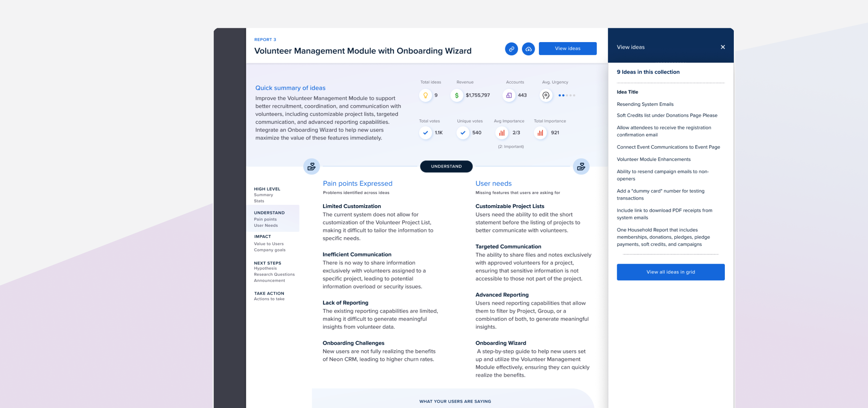Go to HIGH LEVEL section

pos(267,189)
